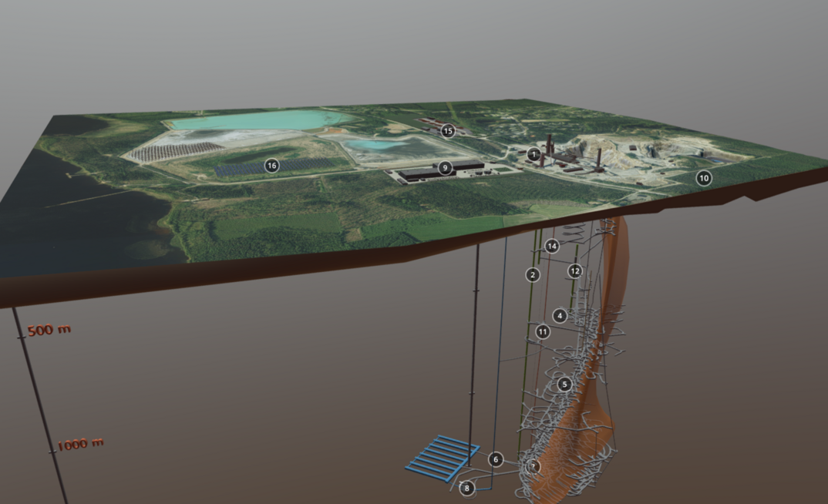Click marker 7 at the mine bottom
Image resolution: width=828 pixels, height=504 pixels.
pyautogui.click(x=533, y=466)
